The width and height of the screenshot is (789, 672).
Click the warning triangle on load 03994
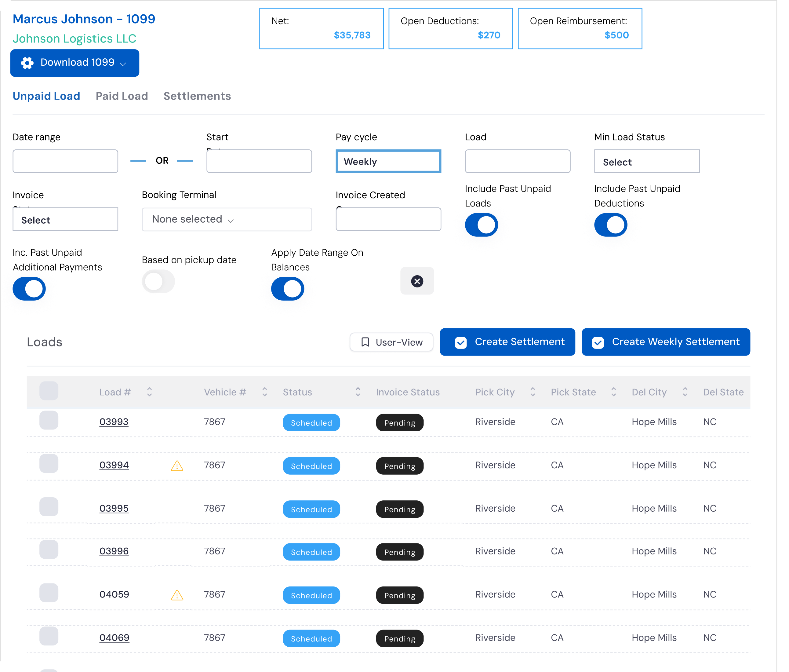pyautogui.click(x=177, y=466)
